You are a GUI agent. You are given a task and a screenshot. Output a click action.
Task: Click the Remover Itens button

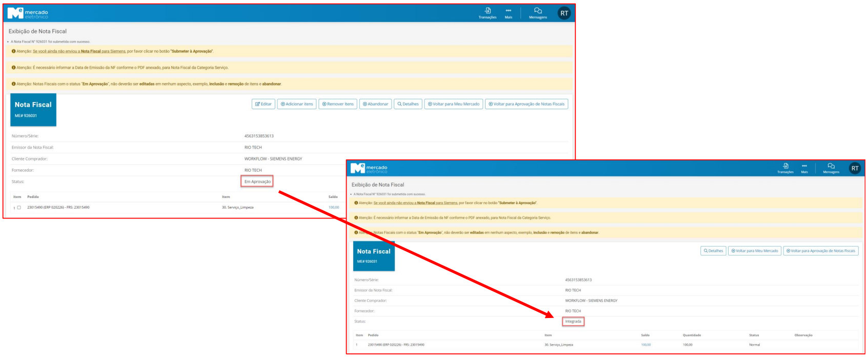338,104
